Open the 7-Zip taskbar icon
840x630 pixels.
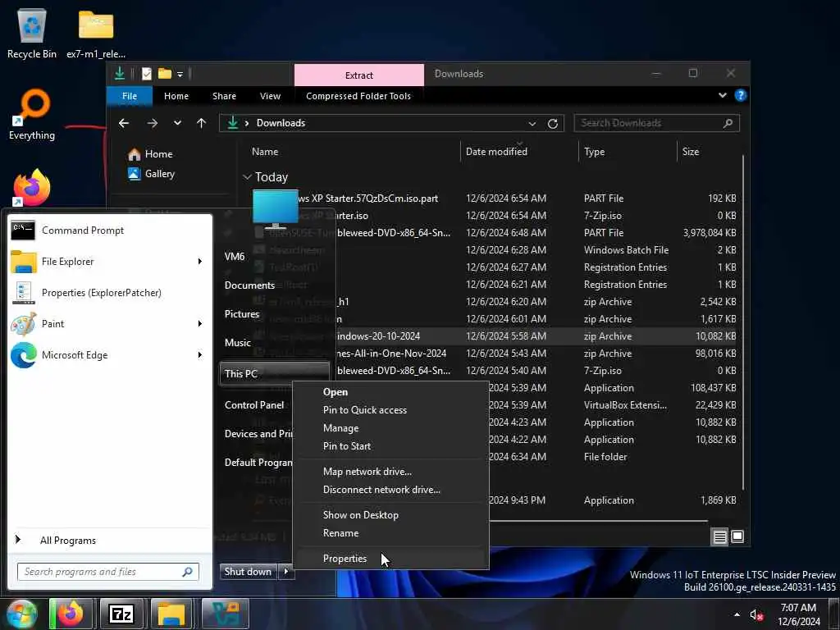(x=121, y=614)
